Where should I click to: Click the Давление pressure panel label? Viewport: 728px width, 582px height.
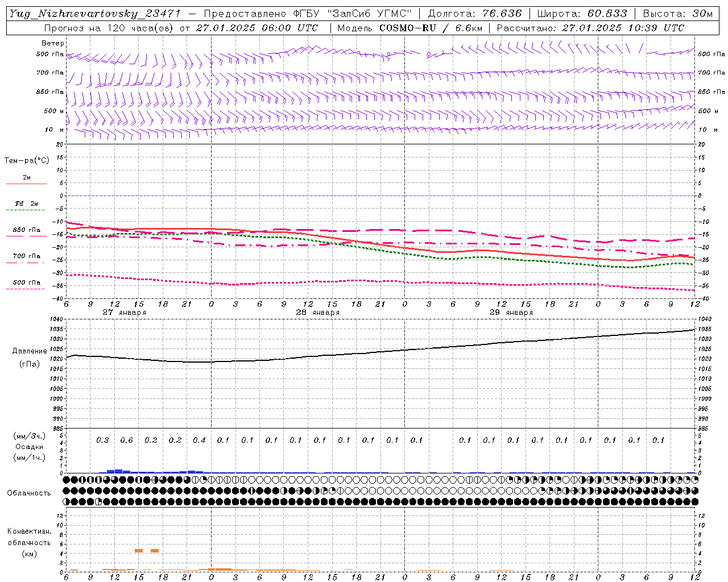point(30,351)
